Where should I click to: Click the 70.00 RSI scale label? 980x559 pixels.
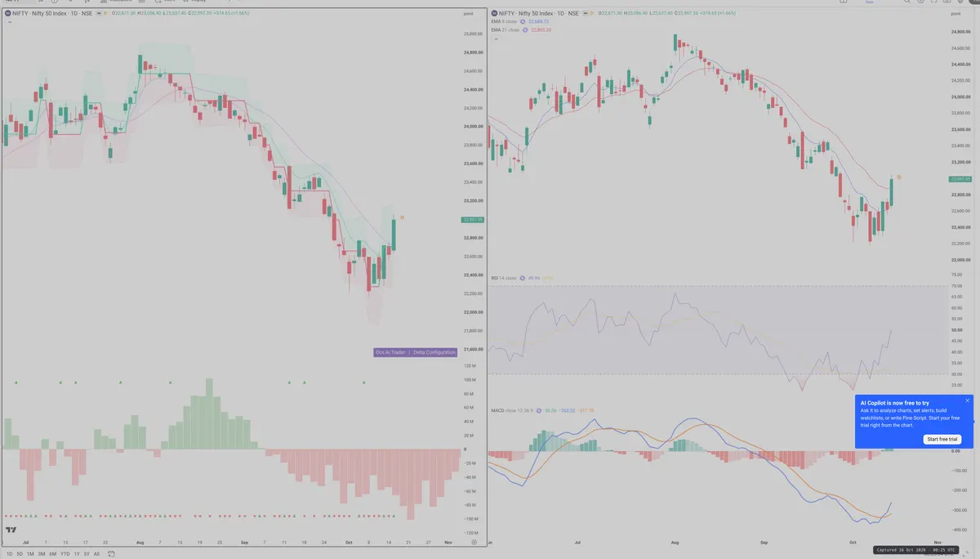[x=957, y=286]
